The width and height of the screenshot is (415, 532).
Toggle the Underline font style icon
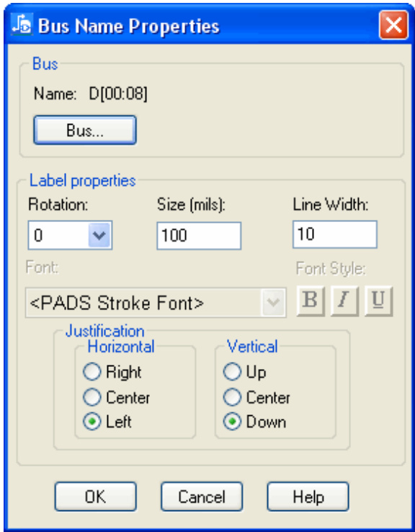click(x=379, y=301)
